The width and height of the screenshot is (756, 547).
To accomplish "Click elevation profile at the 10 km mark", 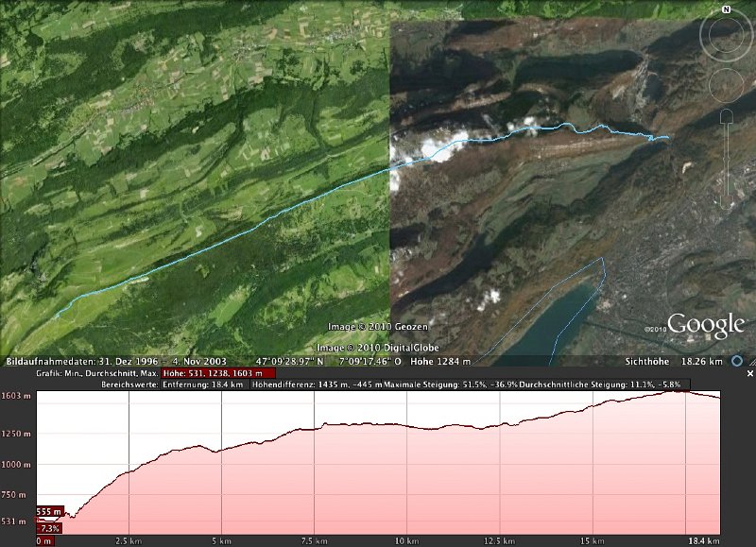I will (x=406, y=472).
